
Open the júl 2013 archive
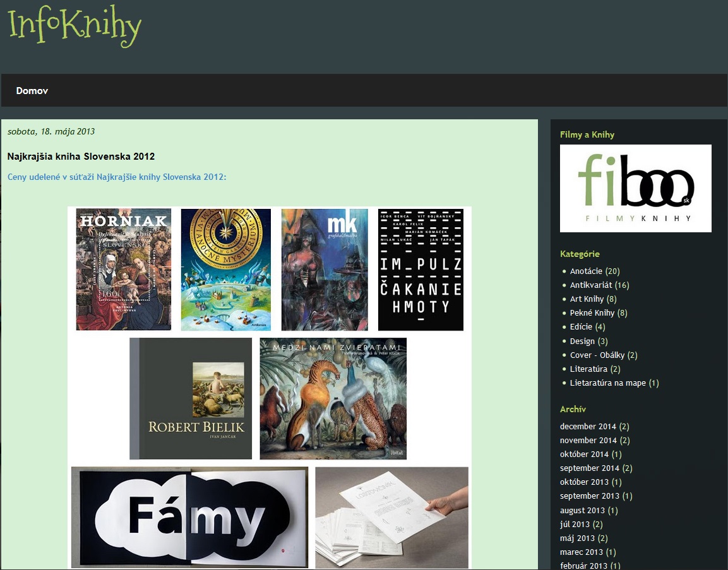coord(575,524)
